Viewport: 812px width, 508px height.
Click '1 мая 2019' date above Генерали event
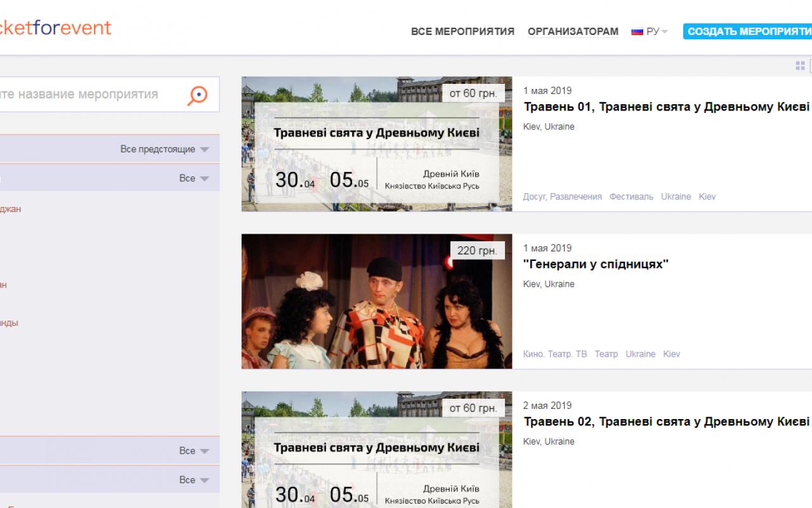click(x=547, y=248)
